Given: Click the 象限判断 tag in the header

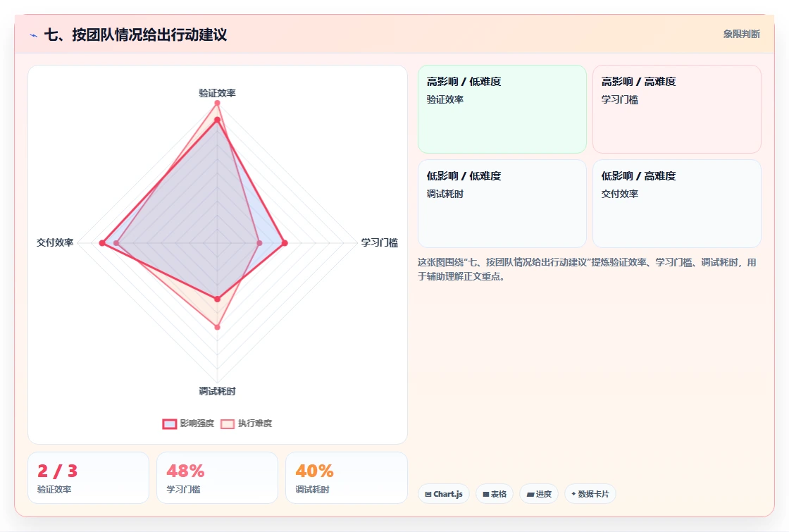Looking at the screenshot, I should (741, 35).
